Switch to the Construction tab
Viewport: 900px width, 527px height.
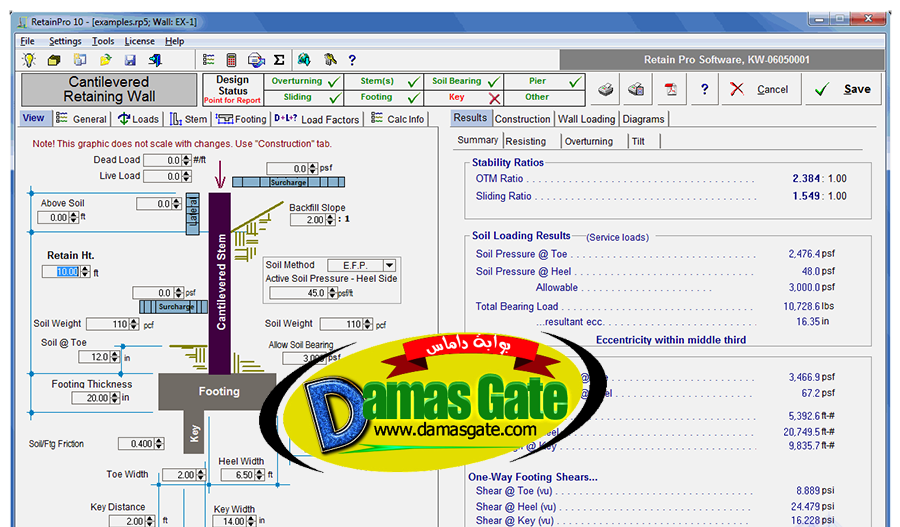pos(522,119)
